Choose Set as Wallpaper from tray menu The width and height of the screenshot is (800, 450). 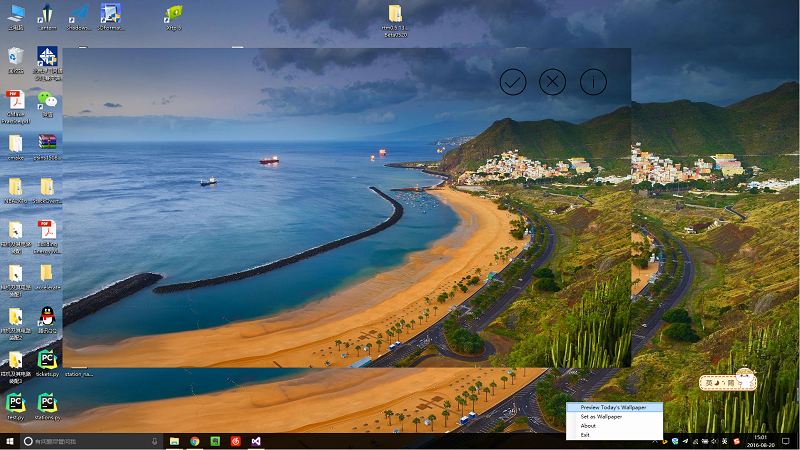[x=614, y=416]
